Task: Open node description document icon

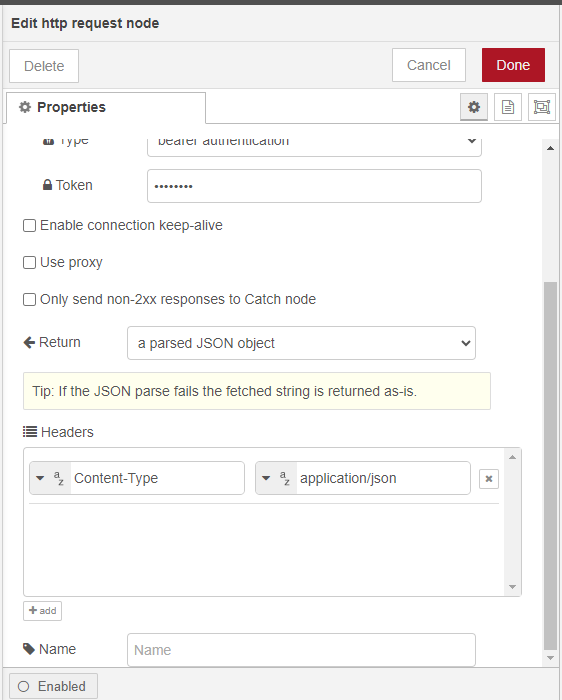Action: point(508,107)
